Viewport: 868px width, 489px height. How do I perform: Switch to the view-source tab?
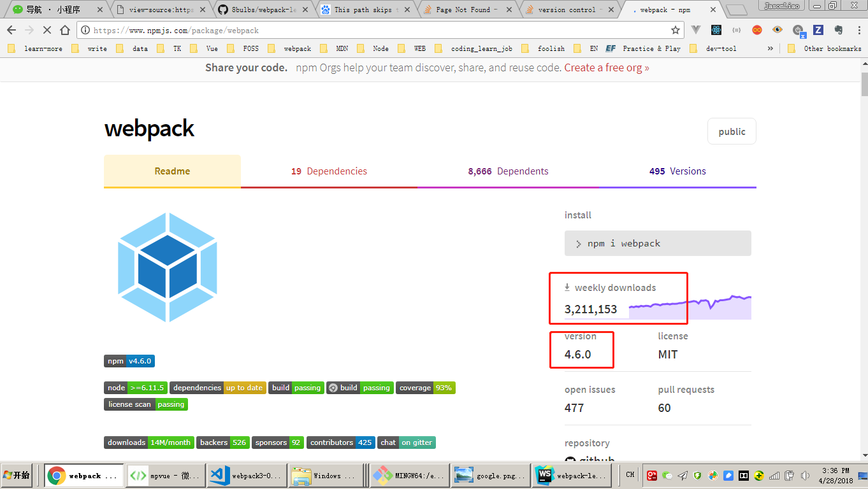click(160, 10)
